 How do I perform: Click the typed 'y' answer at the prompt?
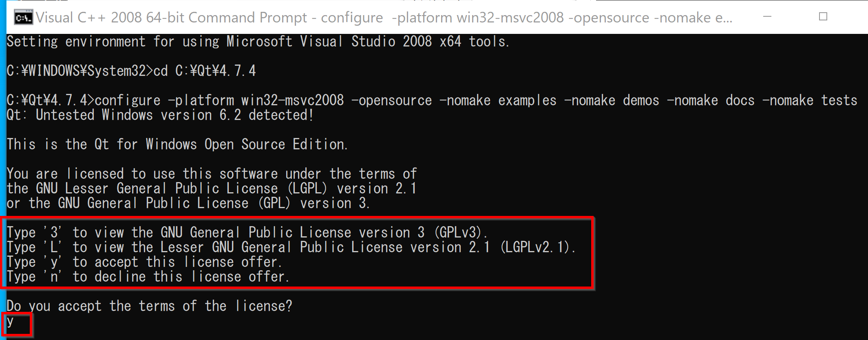coord(10,322)
